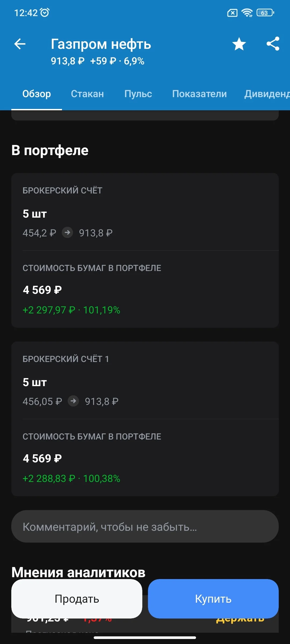Select the Обзор tab

(37, 94)
